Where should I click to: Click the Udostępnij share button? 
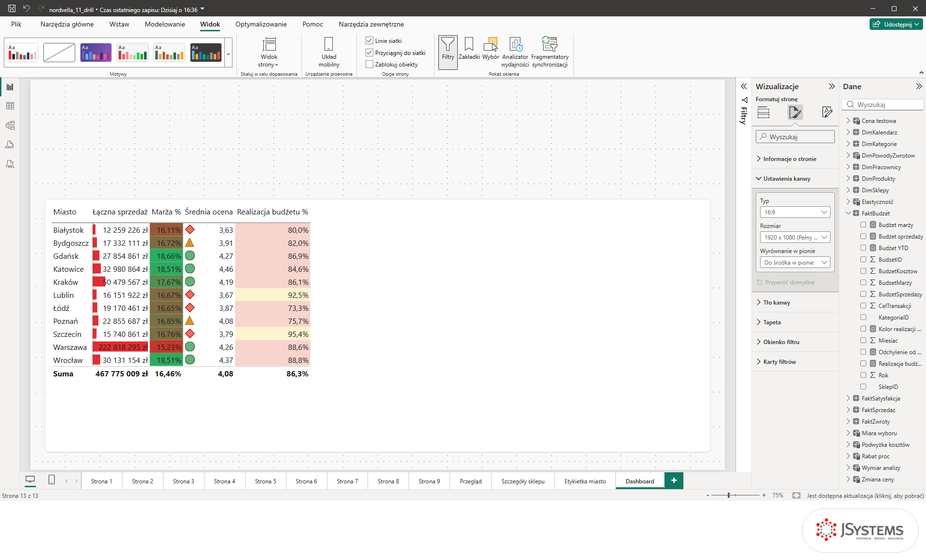[896, 24]
